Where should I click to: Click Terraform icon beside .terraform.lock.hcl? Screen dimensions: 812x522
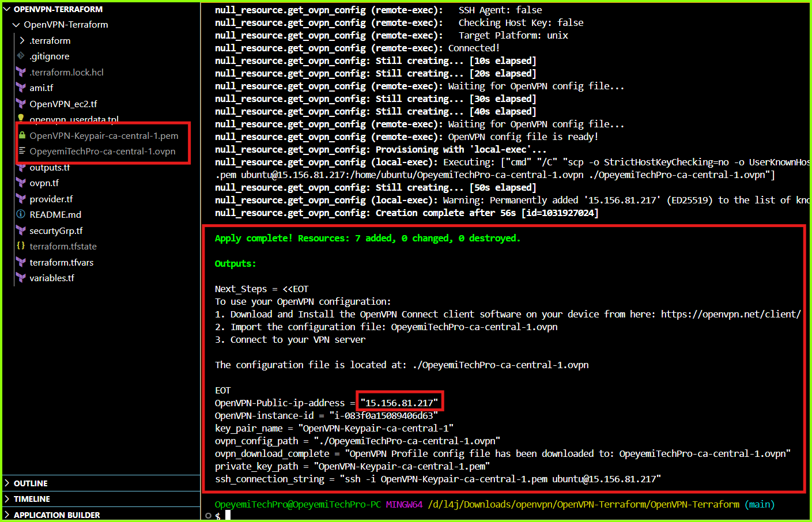pyautogui.click(x=21, y=72)
